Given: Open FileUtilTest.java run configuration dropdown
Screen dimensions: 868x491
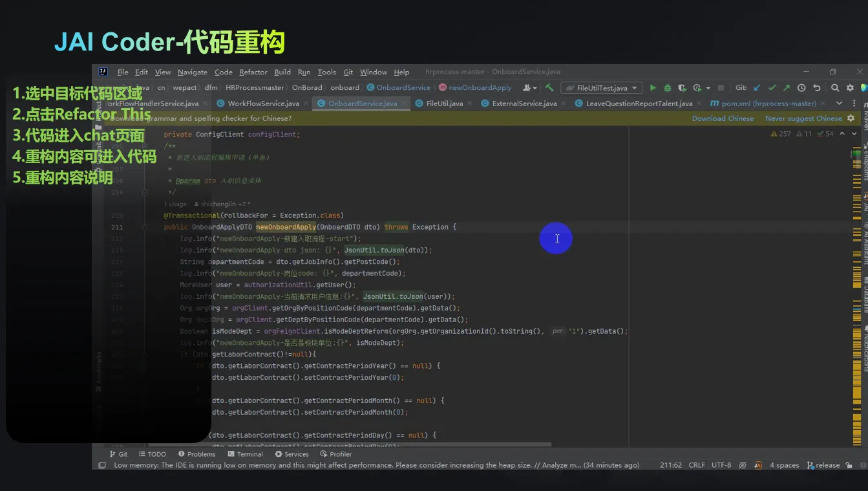Looking at the screenshot, I should click(x=601, y=88).
